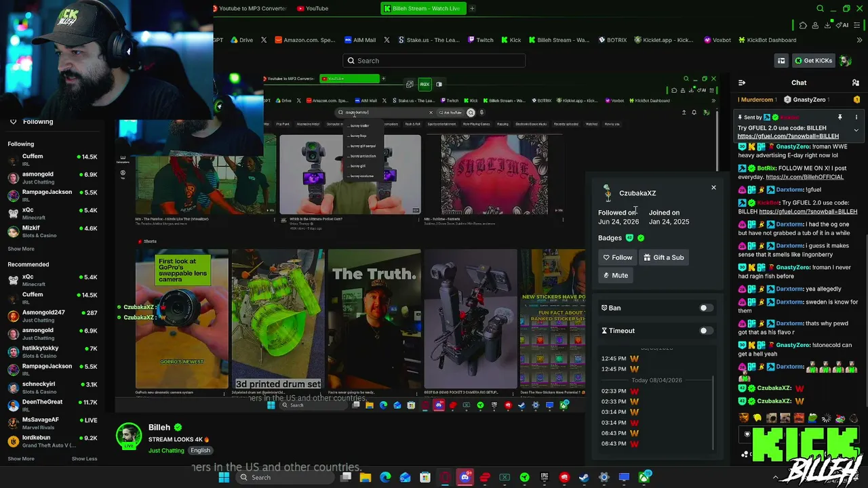Expand Show More under Following list
Viewport: 868px width, 488px height.
click(21, 249)
